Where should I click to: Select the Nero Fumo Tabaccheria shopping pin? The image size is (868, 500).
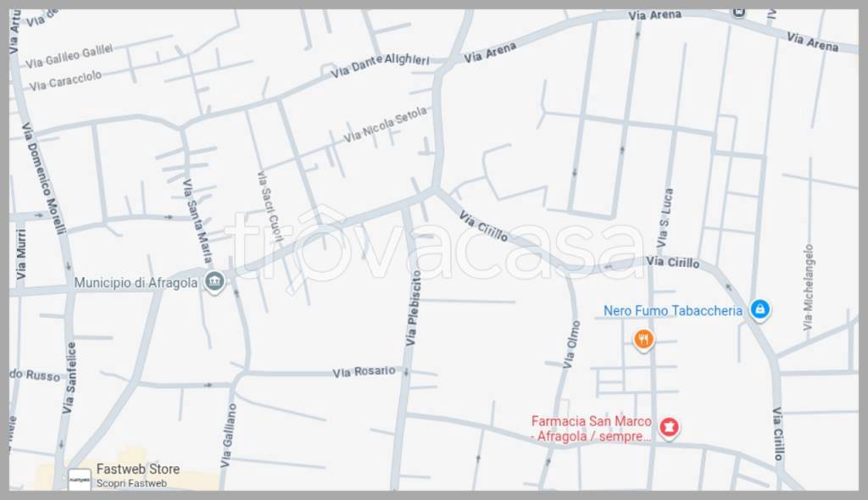tap(760, 309)
